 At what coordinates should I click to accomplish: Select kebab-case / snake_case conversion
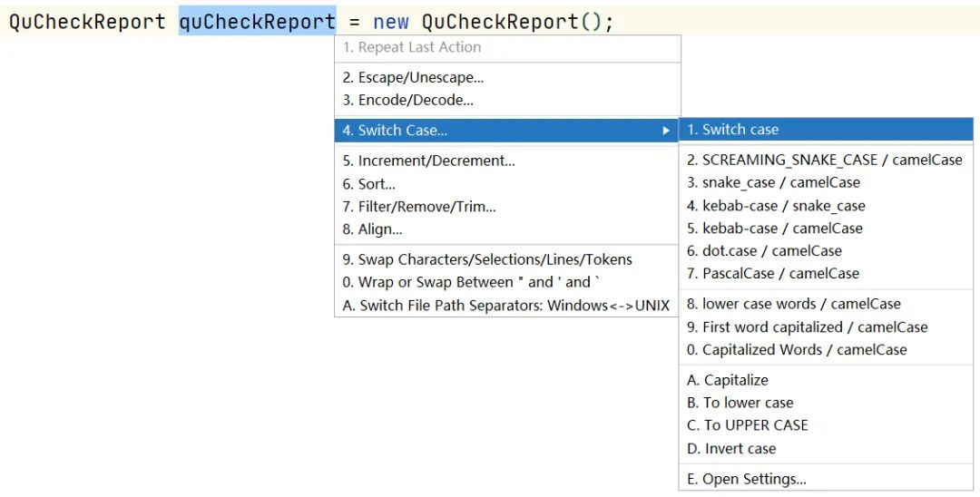(827, 205)
